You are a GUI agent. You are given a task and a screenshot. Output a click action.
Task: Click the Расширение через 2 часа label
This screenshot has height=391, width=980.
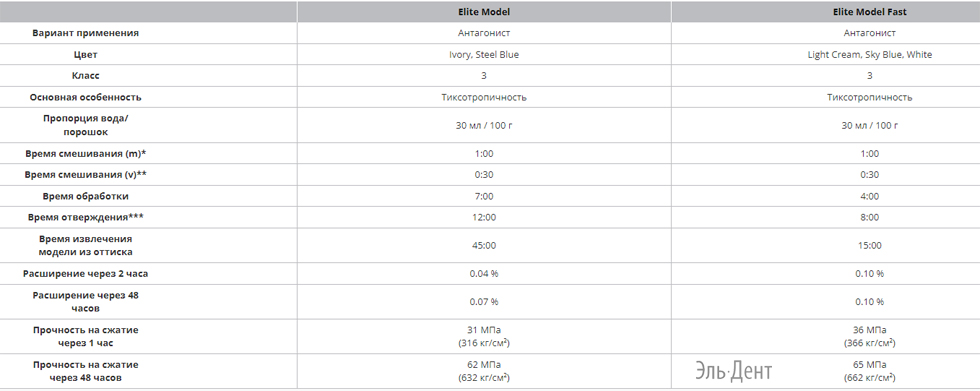coord(86,274)
